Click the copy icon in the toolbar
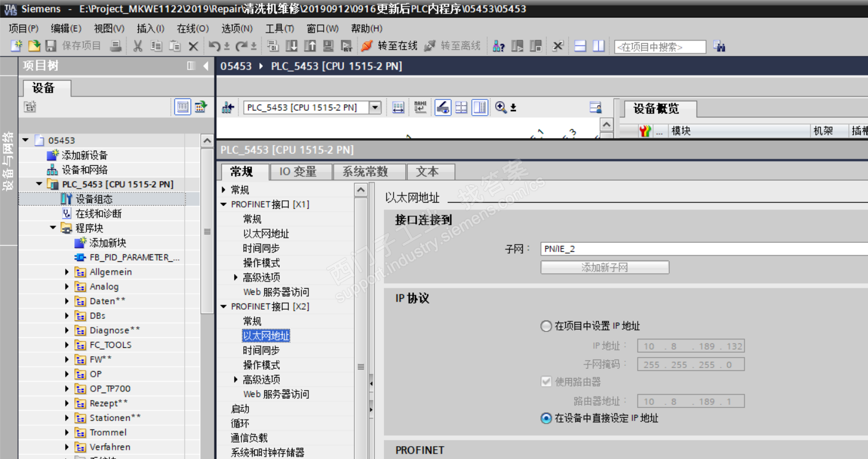This screenshot has height=459, width=868. [157, 46]
